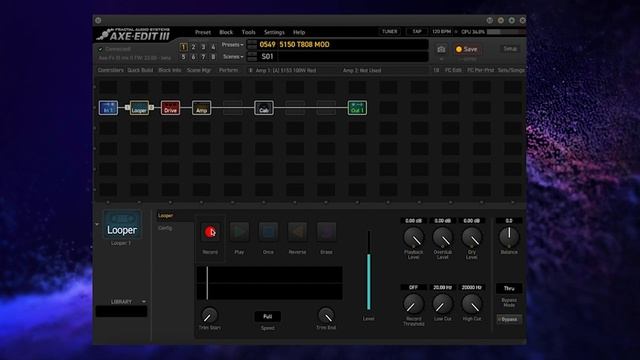Click the Trim End knob
Viewport: 640px width, 360px height.
326,315
